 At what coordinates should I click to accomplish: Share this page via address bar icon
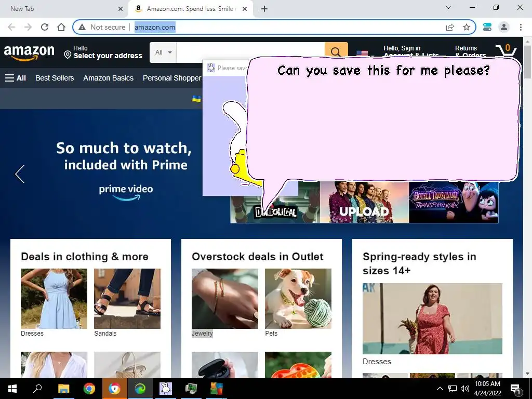click(450, 27)
